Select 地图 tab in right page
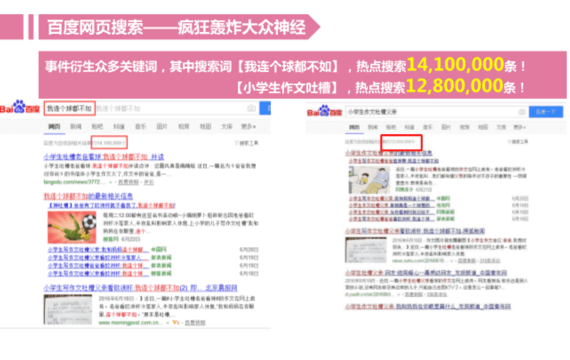Screen dimensions: 570x360 483,127
